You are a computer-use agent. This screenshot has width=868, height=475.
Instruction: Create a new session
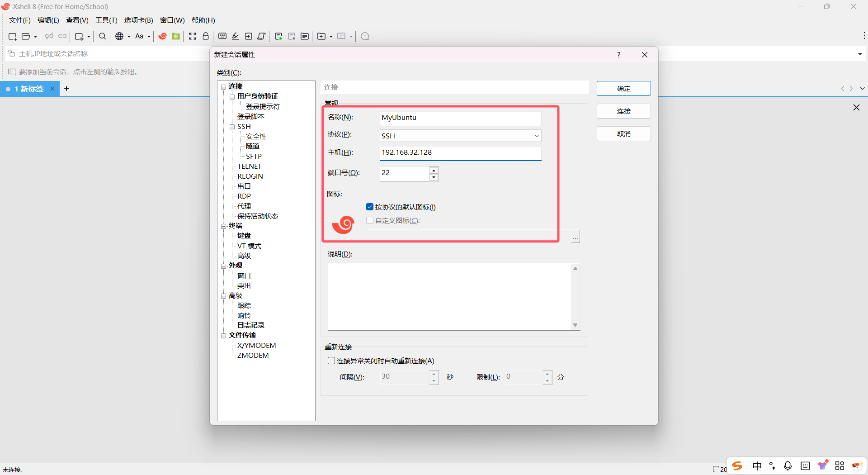12,36
